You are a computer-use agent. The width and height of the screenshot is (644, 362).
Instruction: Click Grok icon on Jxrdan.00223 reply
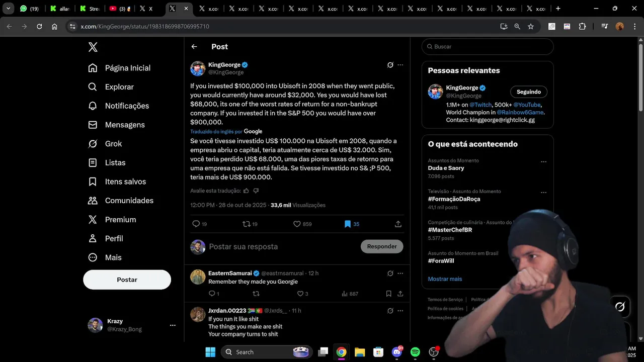(x=390, y=311)
